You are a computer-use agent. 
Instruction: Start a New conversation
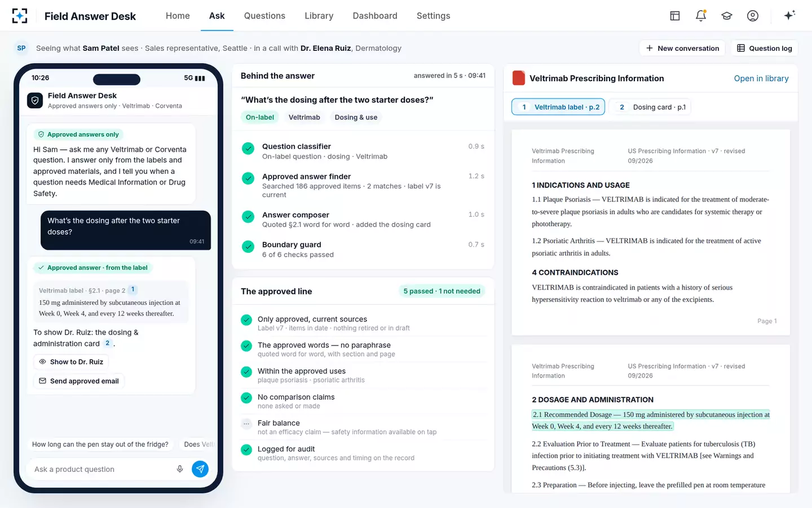click(682, 48)
